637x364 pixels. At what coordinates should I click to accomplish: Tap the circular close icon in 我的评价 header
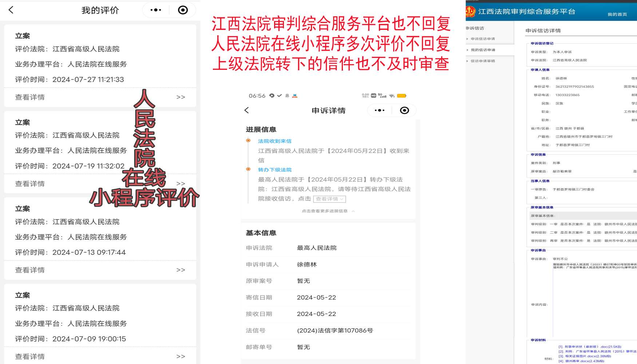(183, 10)
